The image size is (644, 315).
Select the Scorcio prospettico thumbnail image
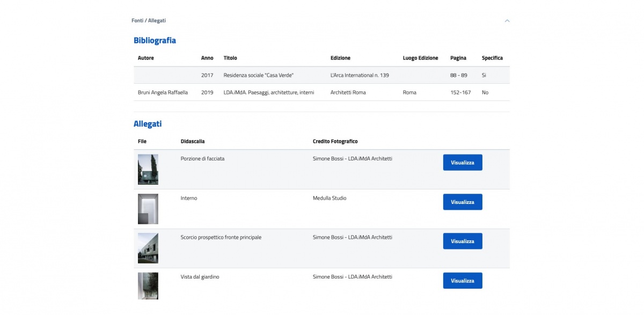click(x=148, y=248)
